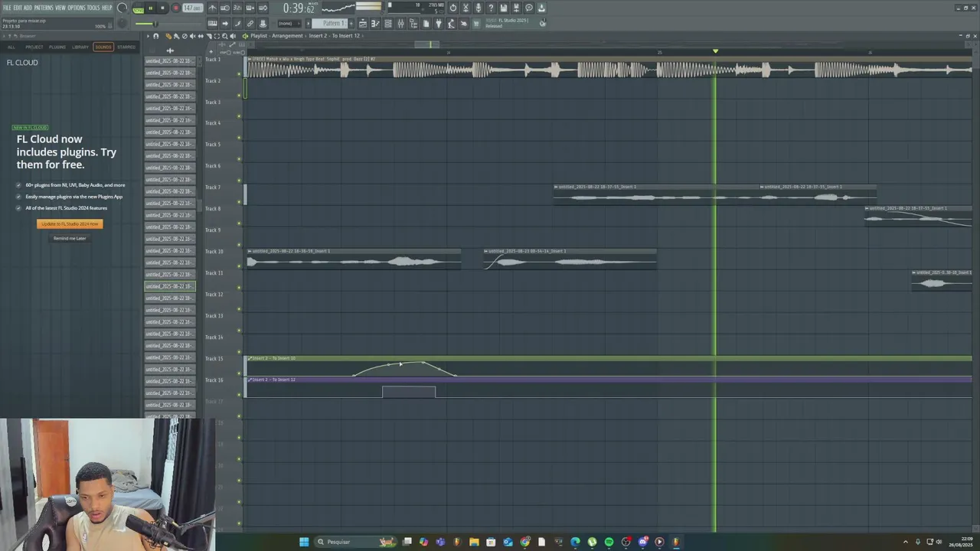
Task: Open the FILE menu
Action: 7,8
